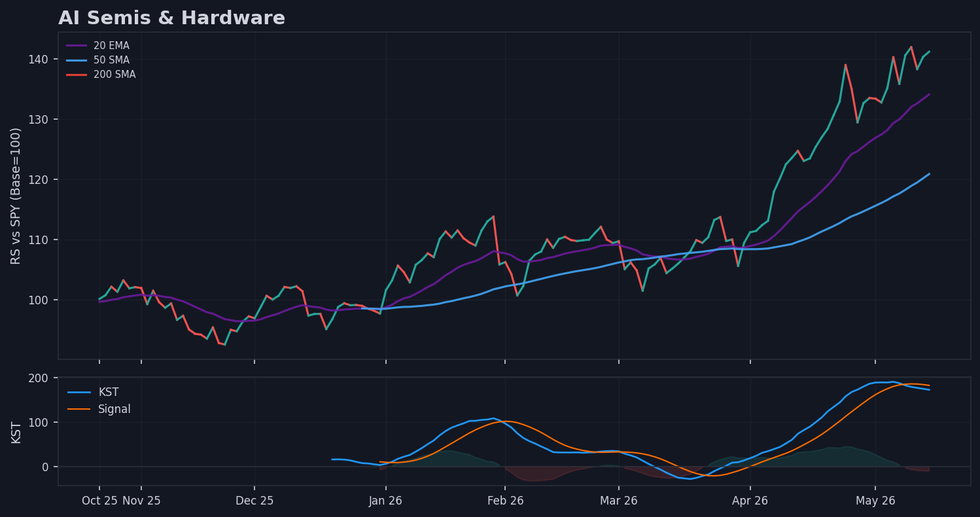
Task: Click the "Apr 26" date label
Action: pyautogui.click(x=750, y=501)
